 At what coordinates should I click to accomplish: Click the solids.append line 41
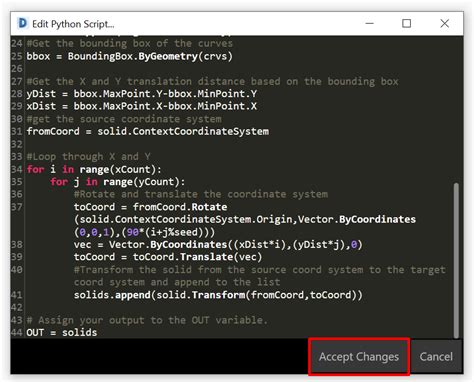218,295
